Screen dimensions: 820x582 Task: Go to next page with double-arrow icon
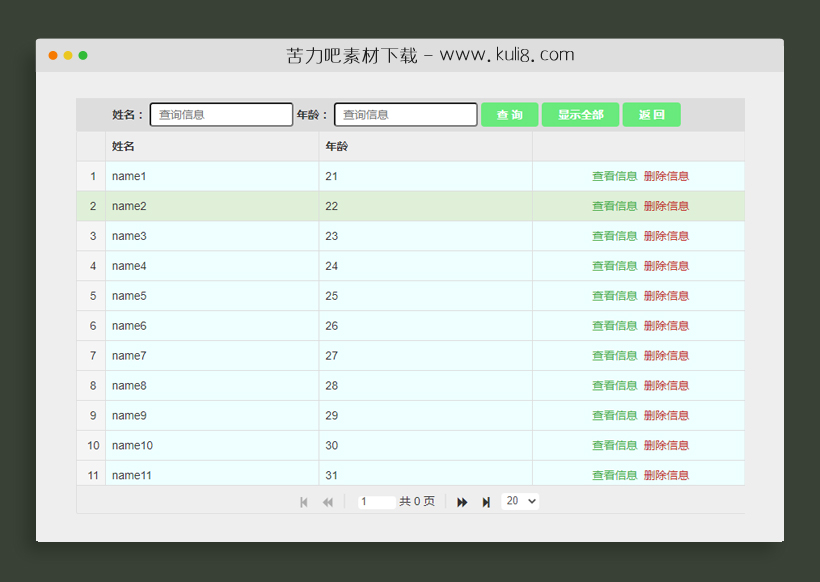click(462, 502)
